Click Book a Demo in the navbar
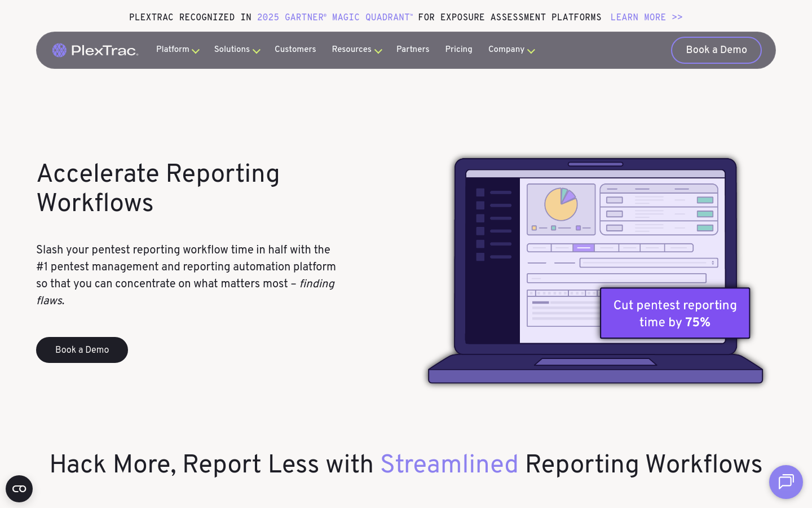 [716, 50]
